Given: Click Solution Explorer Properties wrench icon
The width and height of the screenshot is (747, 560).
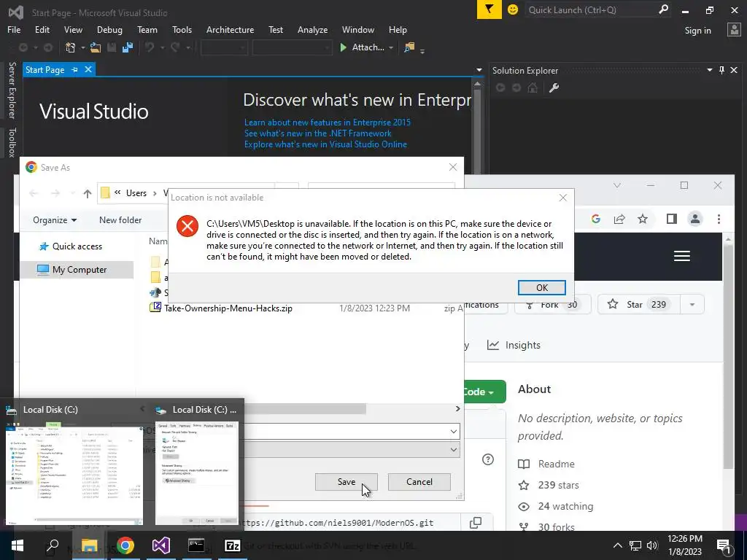Looking at the screenshot, I should [x=554, y=87].
